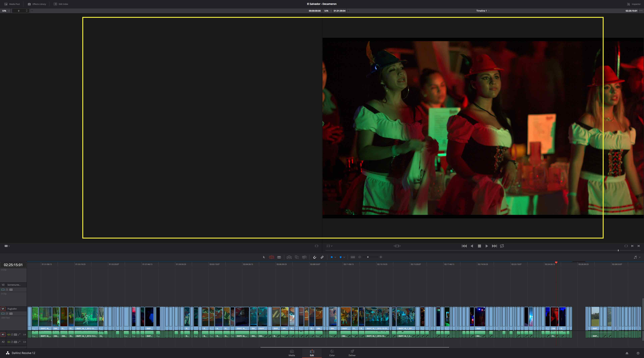Open the transform overlay mode dropdown

(x=330, y=246)
